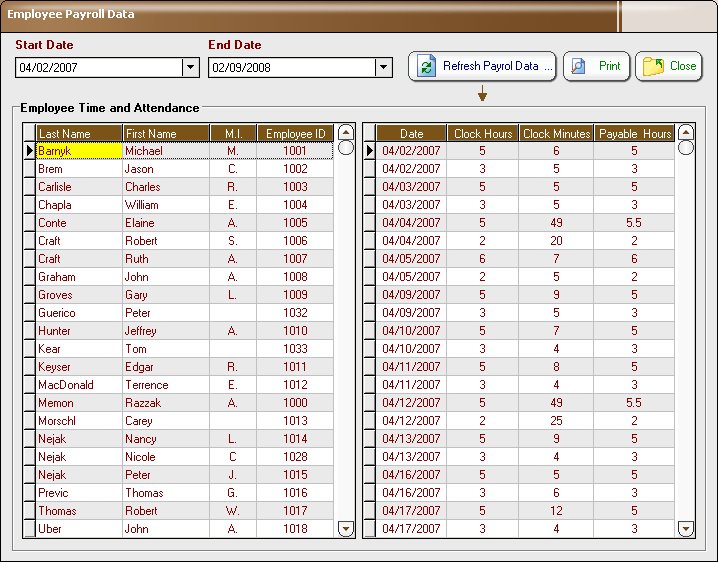Click first name Nicole in Nejak row
The height and width of the screenshot is (562, 718).
[x=166, y=457]
